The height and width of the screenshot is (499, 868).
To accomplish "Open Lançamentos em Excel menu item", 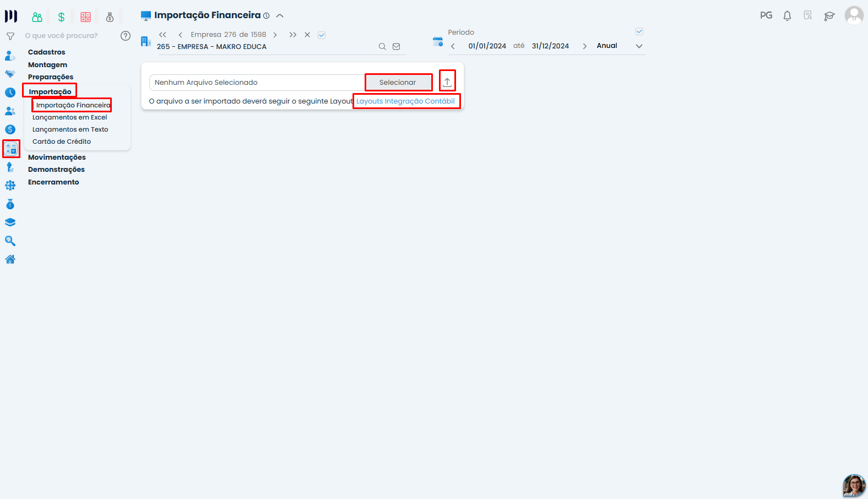I will (70, 117).
